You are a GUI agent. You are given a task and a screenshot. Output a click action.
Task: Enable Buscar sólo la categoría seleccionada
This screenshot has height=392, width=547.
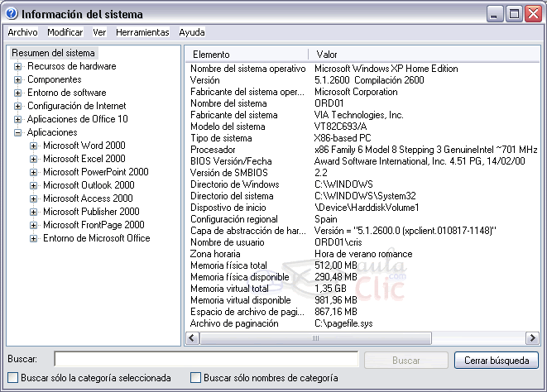(x=13, y=378)
